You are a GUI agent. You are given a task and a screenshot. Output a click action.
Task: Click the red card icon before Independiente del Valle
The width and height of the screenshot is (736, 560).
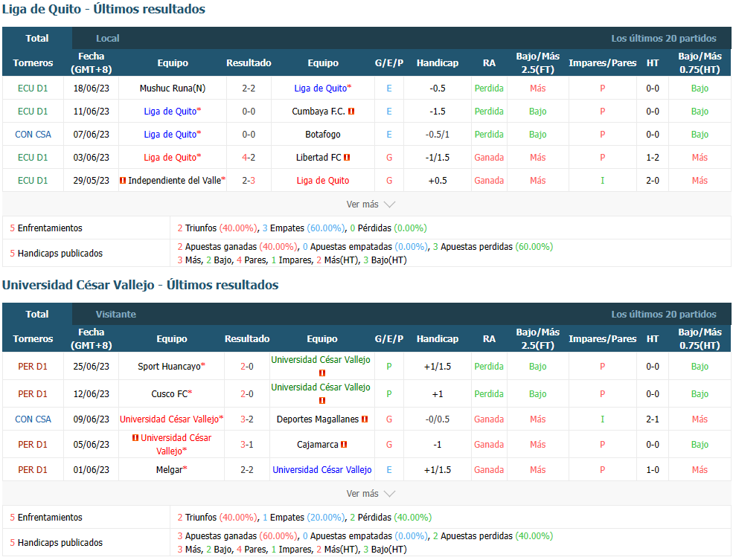click(x=123, y=181)
